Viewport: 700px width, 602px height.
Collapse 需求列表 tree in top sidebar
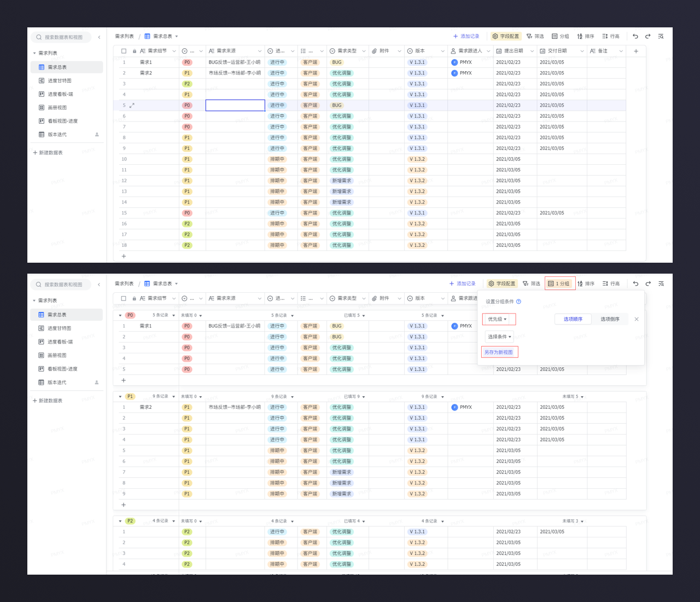click(x=34, y=53)
